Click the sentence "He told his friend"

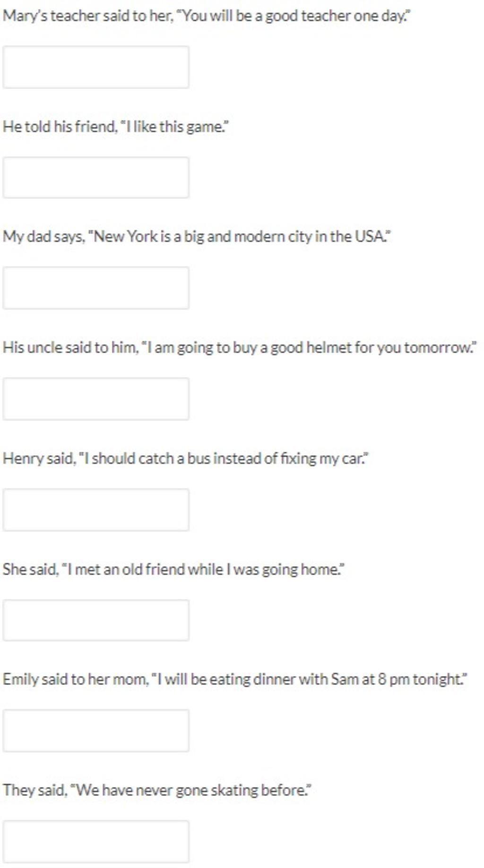click(x=116, y=127)
